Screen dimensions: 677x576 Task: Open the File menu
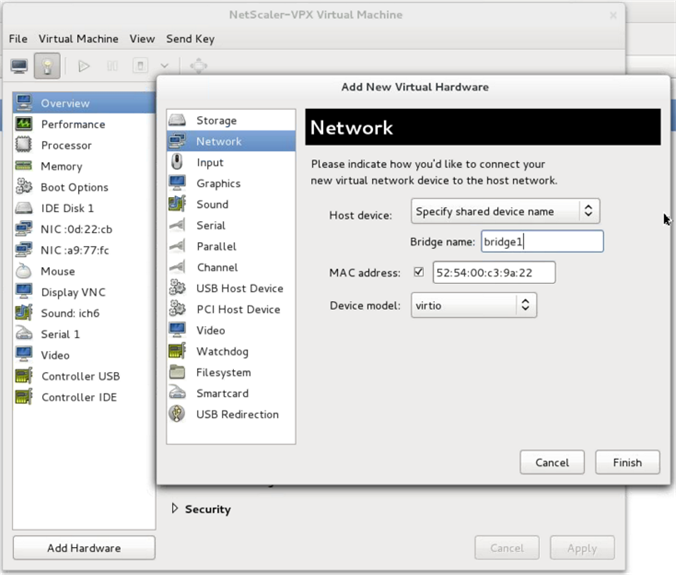pyautogui.click(x=18, y=39)
